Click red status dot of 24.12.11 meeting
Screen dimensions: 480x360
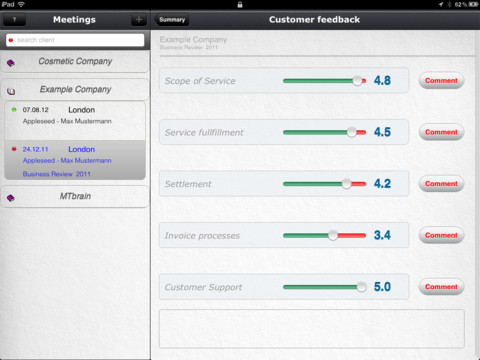click(14, 149)
